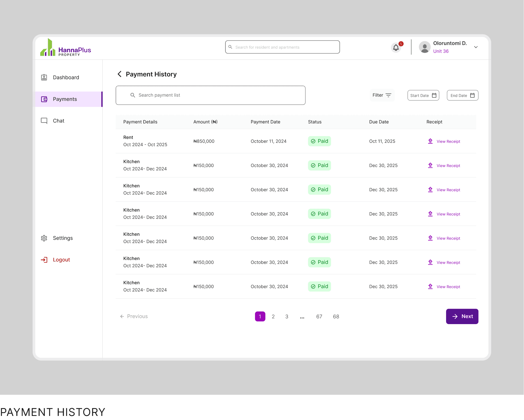Click the notification bell icon

point(396,48)
